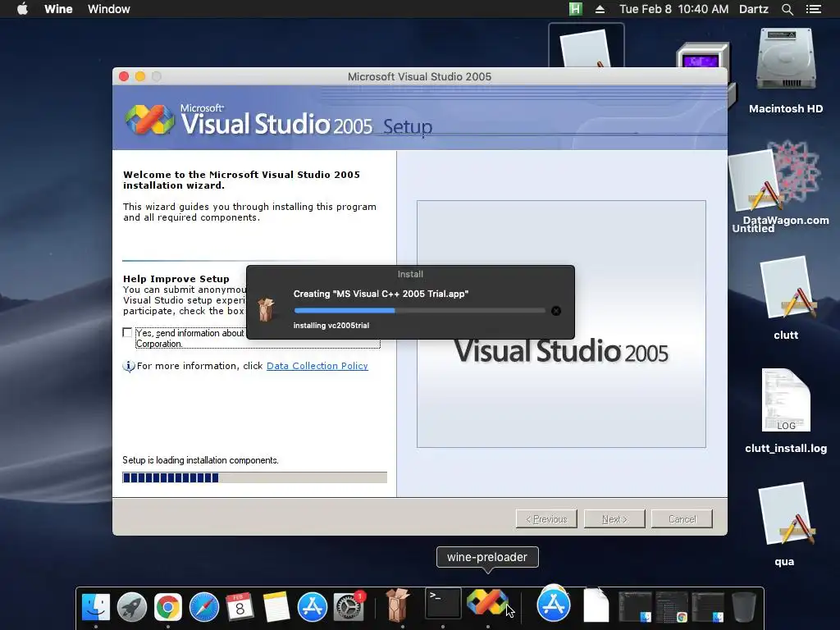Viewport: 840px width, 630px height.
Task: Click 'installing vc2005trial' status text
Action: click(331, 325)
